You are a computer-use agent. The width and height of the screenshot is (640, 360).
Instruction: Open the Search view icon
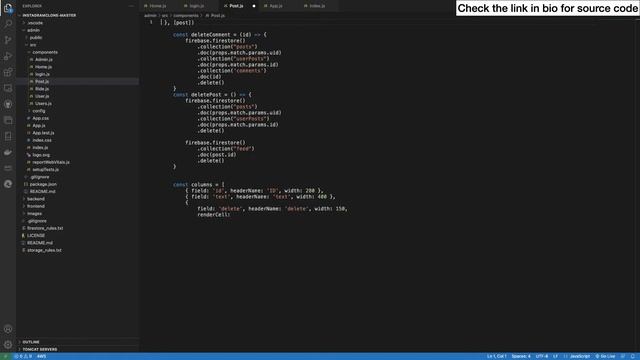click(x=8, y=23)
